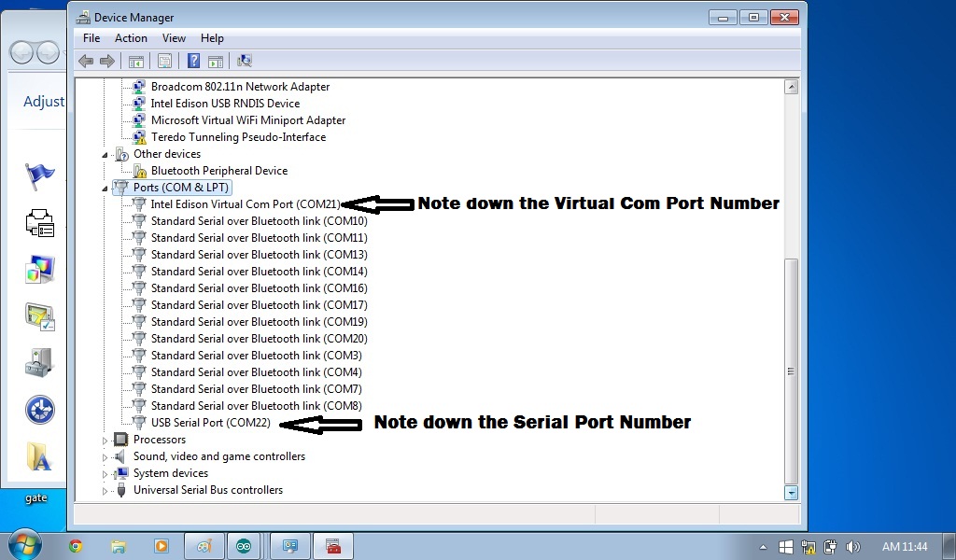Collapse the Other devices category
The image size is (956, 560).
tap(105, 155)
